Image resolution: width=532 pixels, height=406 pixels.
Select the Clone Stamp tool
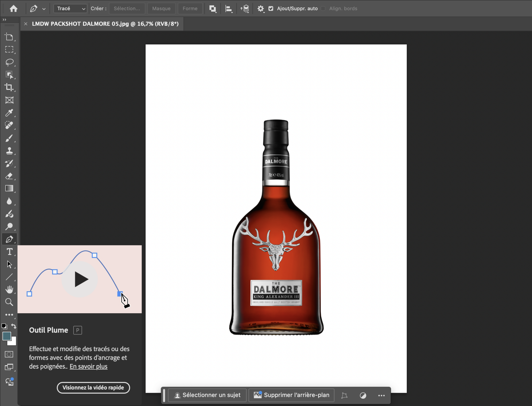[9, 151]
